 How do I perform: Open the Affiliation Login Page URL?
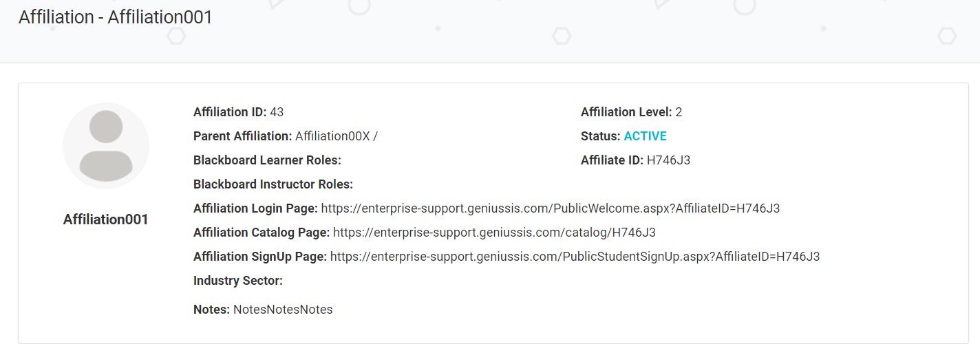pyautogui.click(x=550, y=208)
